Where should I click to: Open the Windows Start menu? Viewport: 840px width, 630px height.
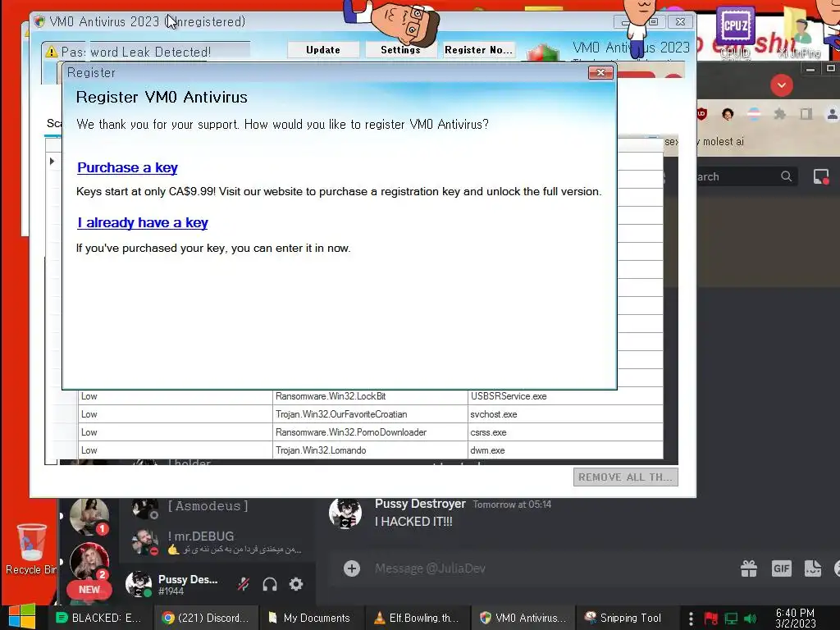click(x=22, y=618)
